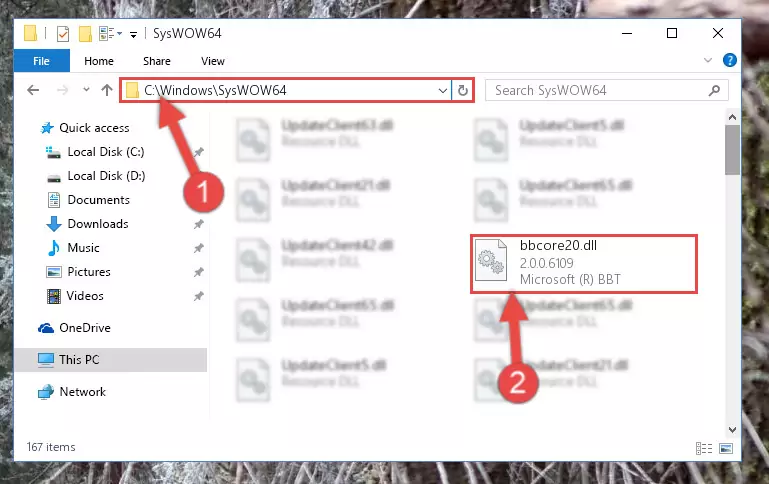Go up one folder level
Image resolution: width=769 pixels, height=484 pixels.
click(x=106, y=90)
